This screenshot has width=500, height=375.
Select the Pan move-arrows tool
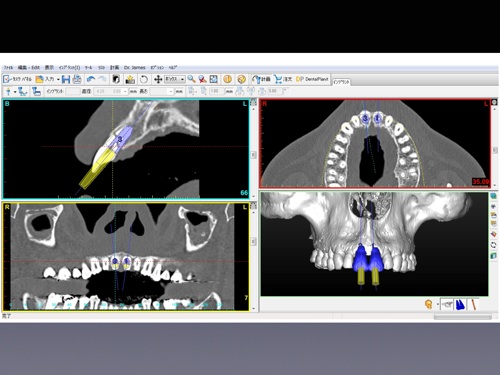[158, 79]
